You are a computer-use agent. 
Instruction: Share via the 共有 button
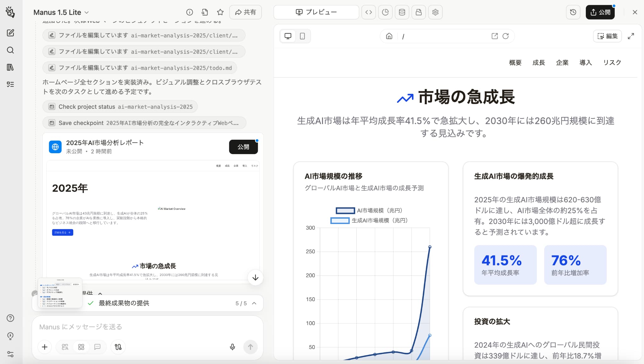coord(246,12)
